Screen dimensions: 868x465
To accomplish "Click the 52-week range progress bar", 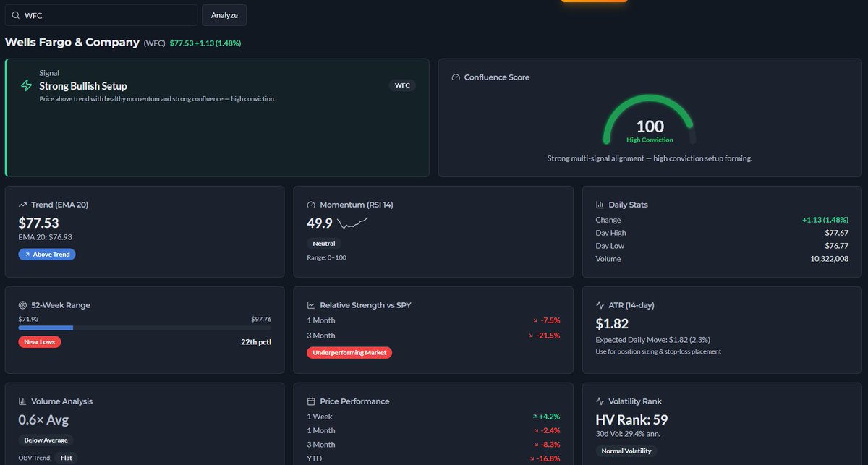I will pyautogui.click(x=145, y=328).
